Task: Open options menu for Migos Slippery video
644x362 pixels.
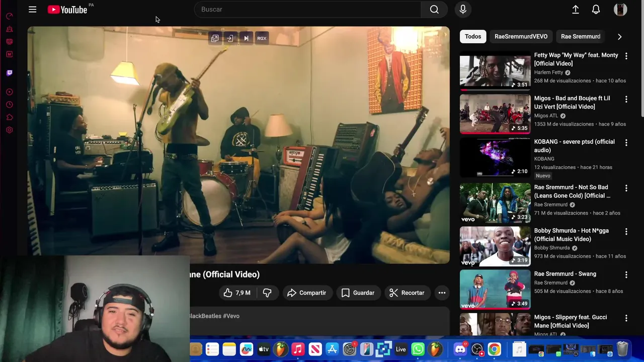Action: click(626, 318)
